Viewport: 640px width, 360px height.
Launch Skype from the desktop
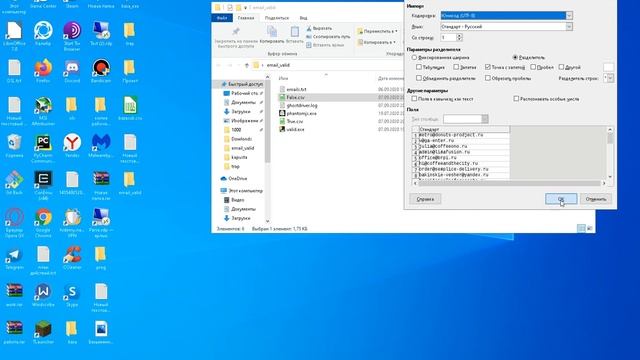[x=72, y=295]
